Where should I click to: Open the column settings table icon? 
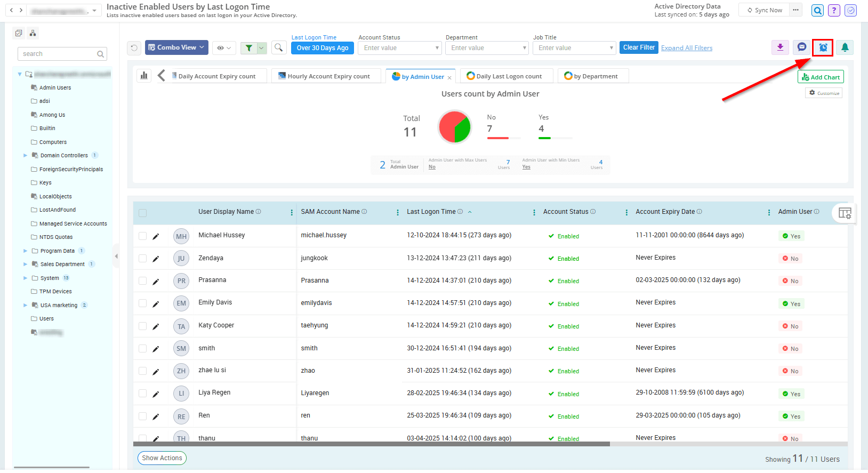(x=845, y=213)
